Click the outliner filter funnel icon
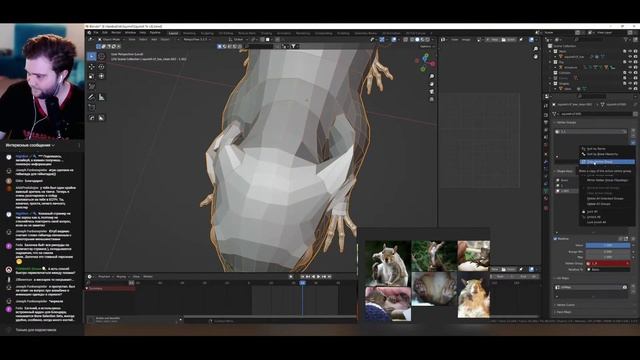 pos(626,40)
